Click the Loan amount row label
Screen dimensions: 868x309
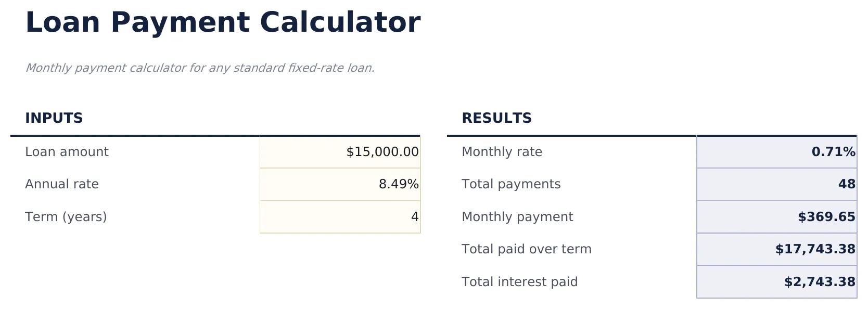[67, 152]
